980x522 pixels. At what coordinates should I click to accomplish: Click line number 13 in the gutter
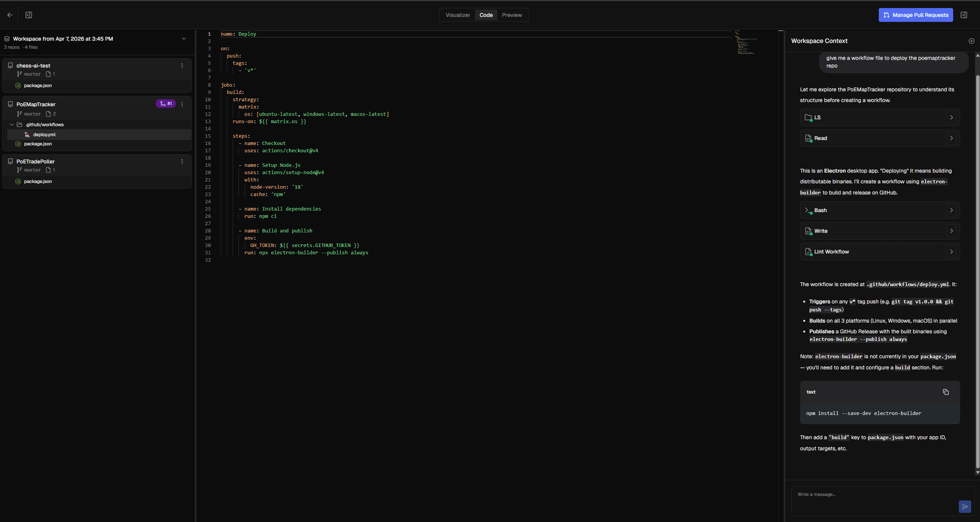tap(208, 122)
